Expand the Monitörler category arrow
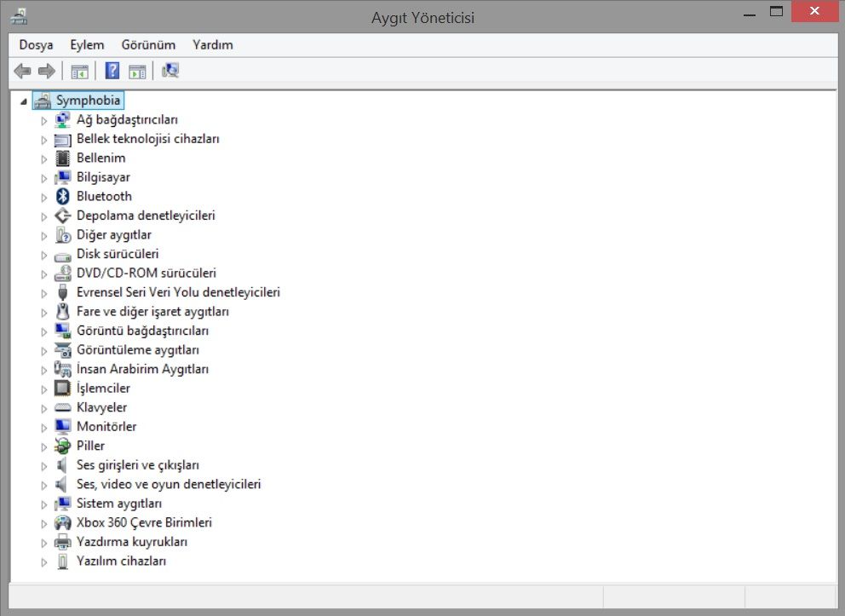The image size is (845, 616). pyautogui.click(x=43, y=428)
